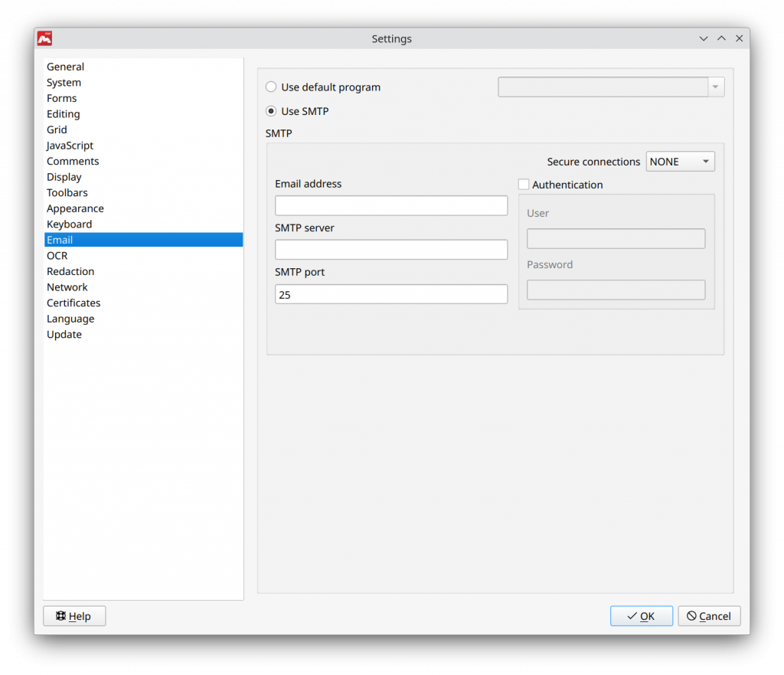Select the Redaction settings category
Image resolution: width=784 pixels, height=675 pixels.
[70, 271]
